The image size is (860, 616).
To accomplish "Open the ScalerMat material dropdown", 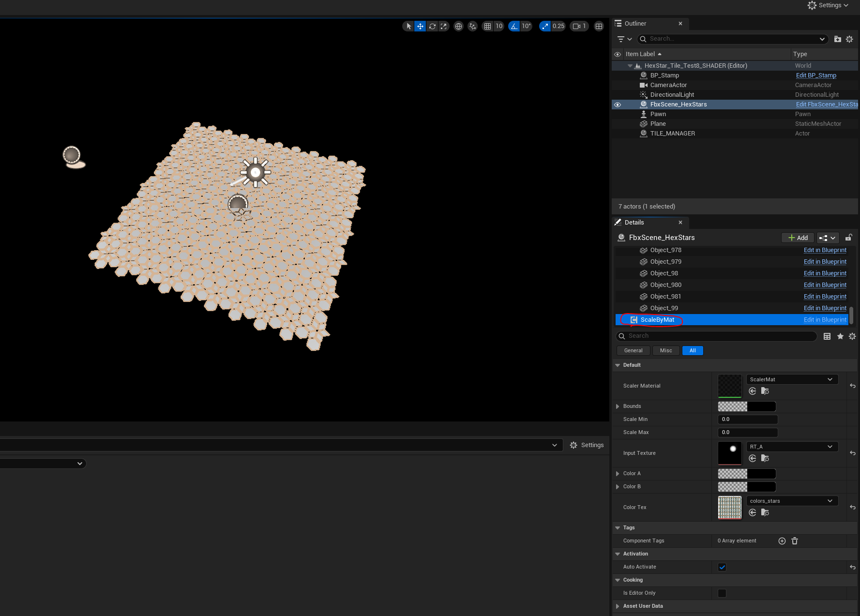I will [x=792, y=379].
